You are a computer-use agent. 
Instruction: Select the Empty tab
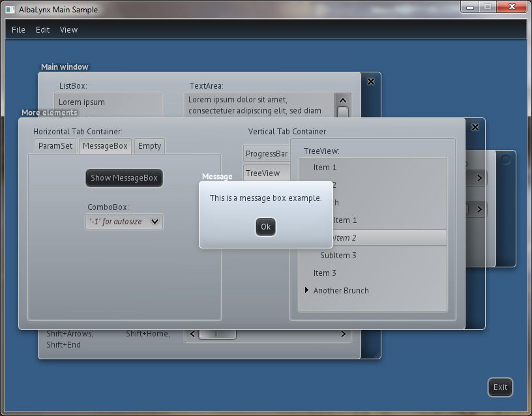(149, 146)
